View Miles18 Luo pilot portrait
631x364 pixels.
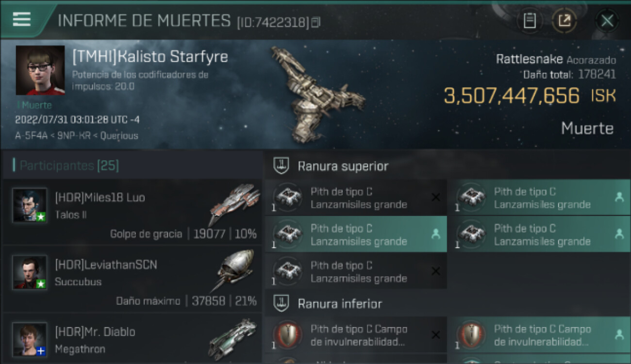[30, 205]
